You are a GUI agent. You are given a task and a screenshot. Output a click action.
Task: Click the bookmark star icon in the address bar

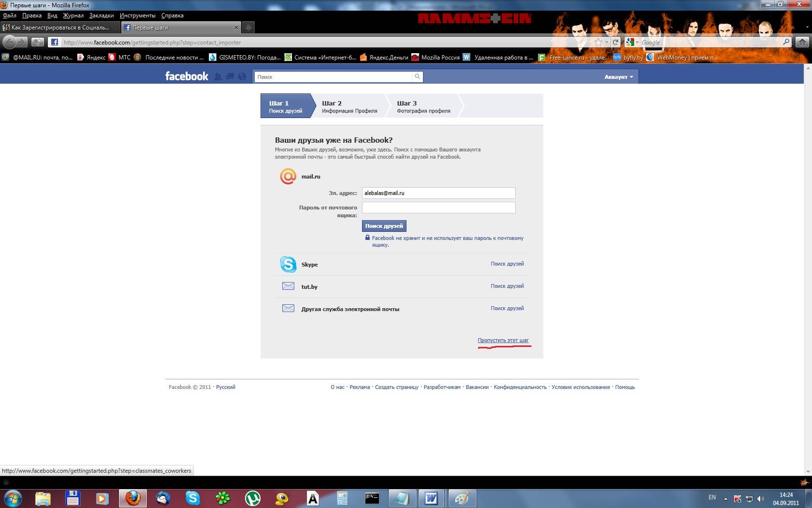click(x=598, y=42)
